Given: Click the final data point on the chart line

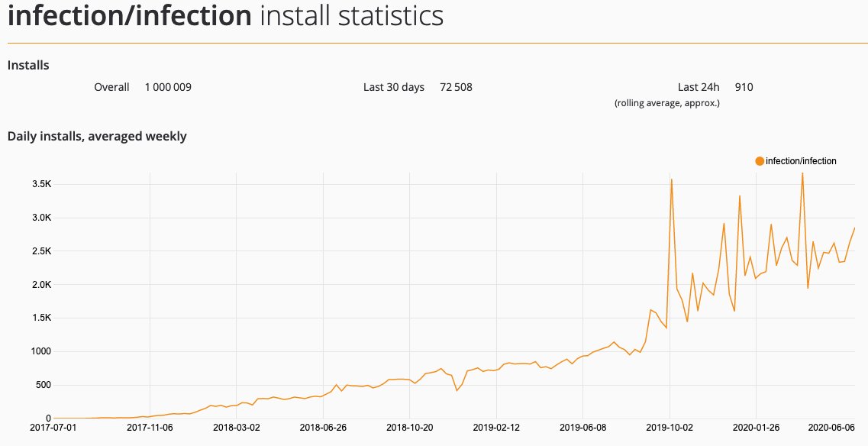Looking at the screenshot, I should coord(855,228).
